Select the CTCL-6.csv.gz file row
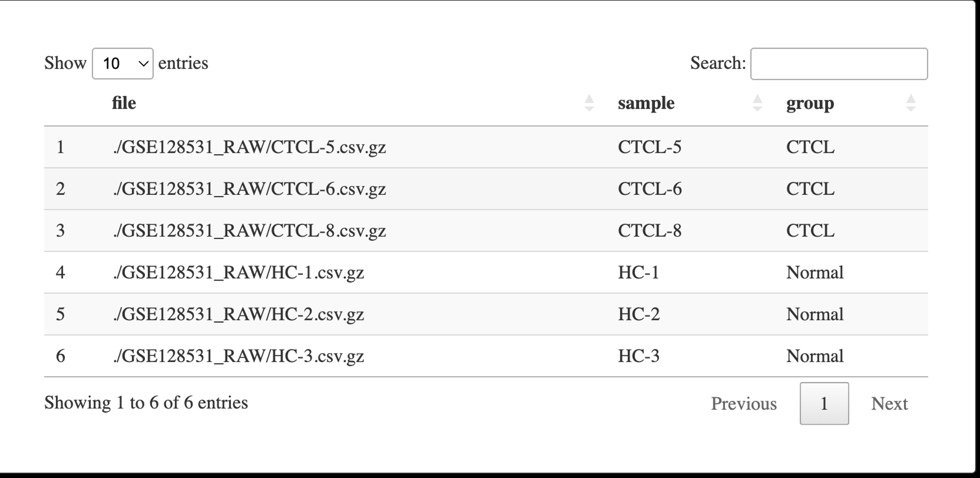 point(486,189)
